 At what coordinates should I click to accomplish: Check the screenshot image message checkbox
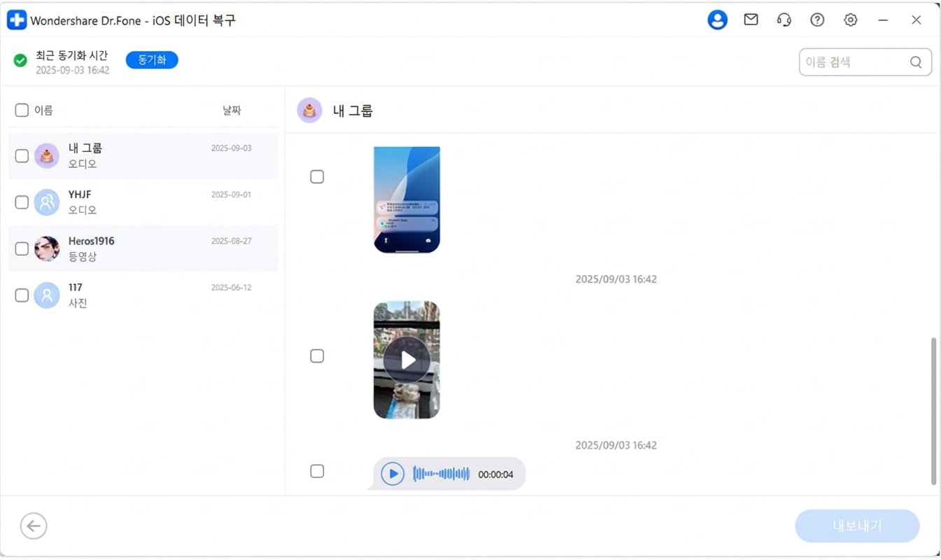click(x=317, y=176)
